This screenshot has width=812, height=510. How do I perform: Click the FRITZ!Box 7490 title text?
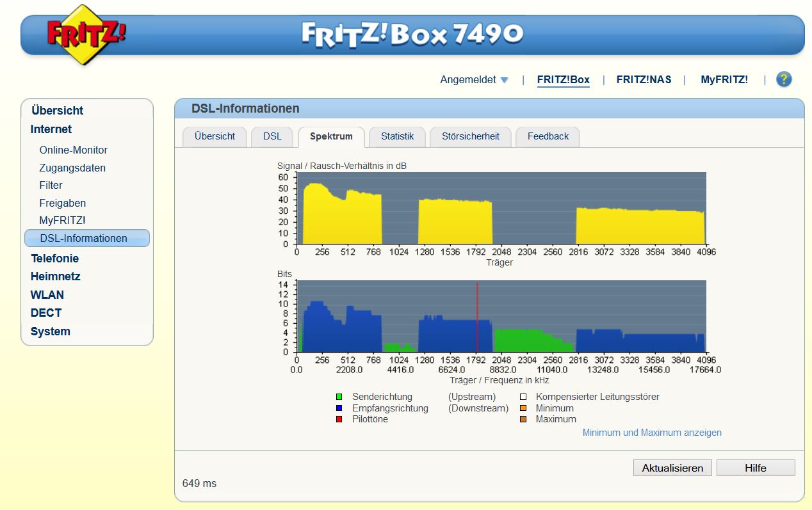[x=412, y=34]
